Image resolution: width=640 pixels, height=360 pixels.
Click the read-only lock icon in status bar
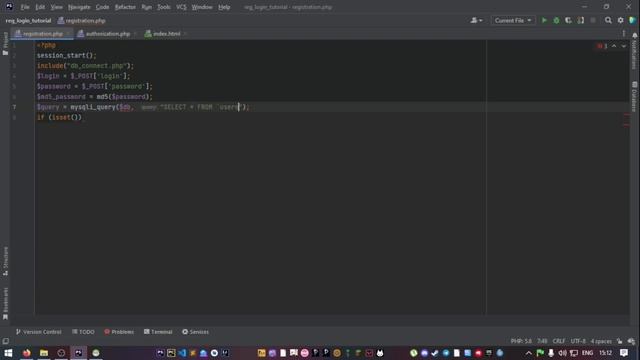[x=620, y=341]
